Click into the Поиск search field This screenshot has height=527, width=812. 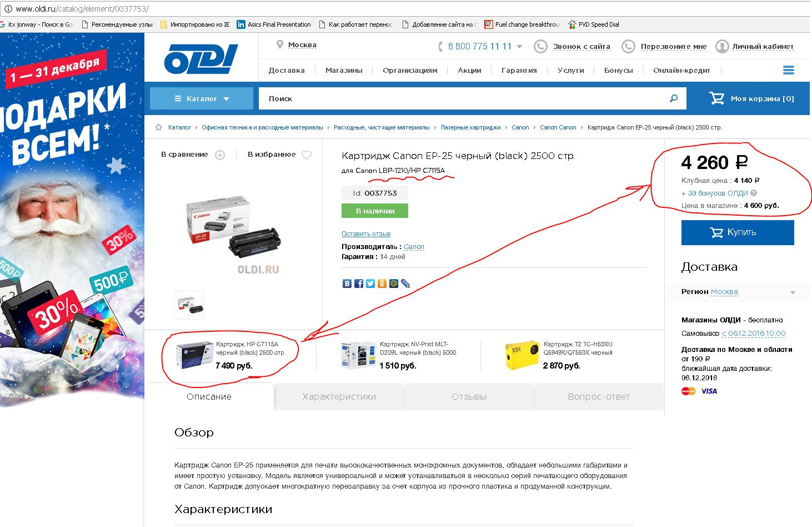point(464,98)
